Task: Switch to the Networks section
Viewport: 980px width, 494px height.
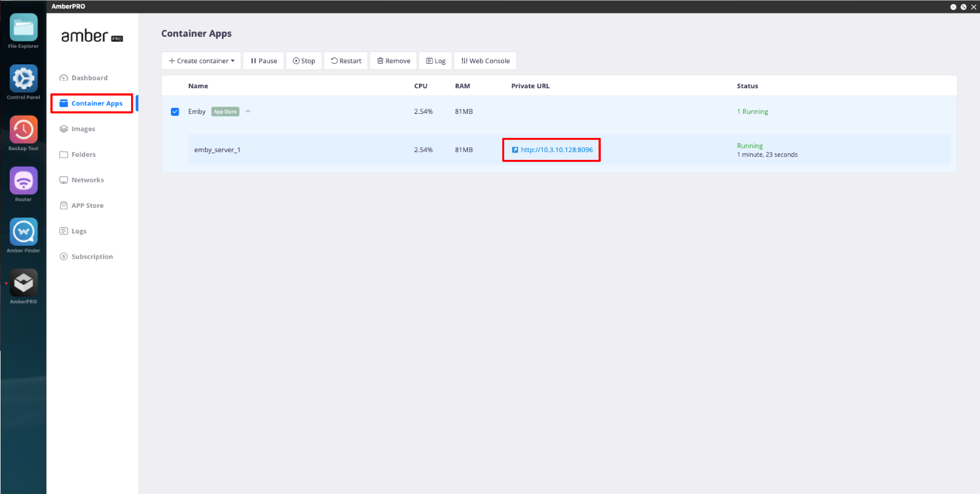Action: point(88,180)
